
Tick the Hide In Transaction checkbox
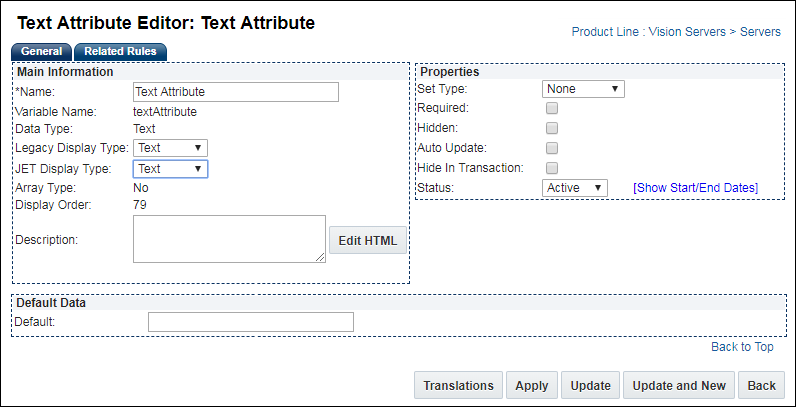click(x=552, y=168)
